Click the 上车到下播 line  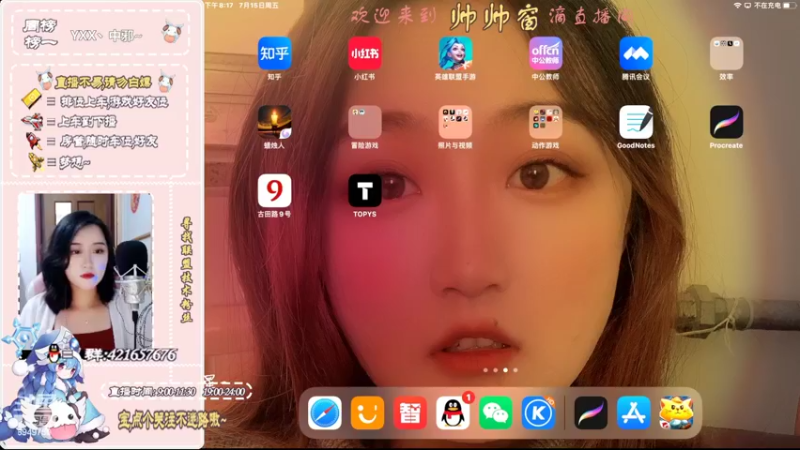[87, 121]
